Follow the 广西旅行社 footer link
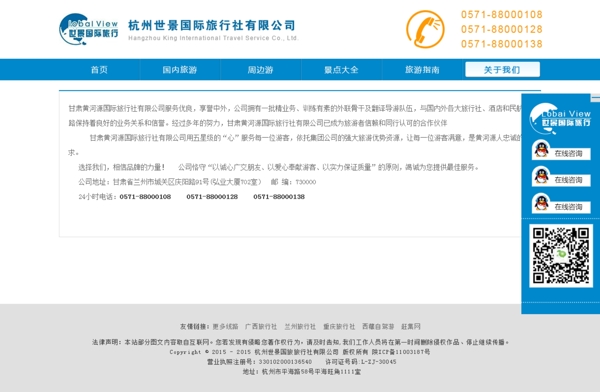 (x=261, y=327)
